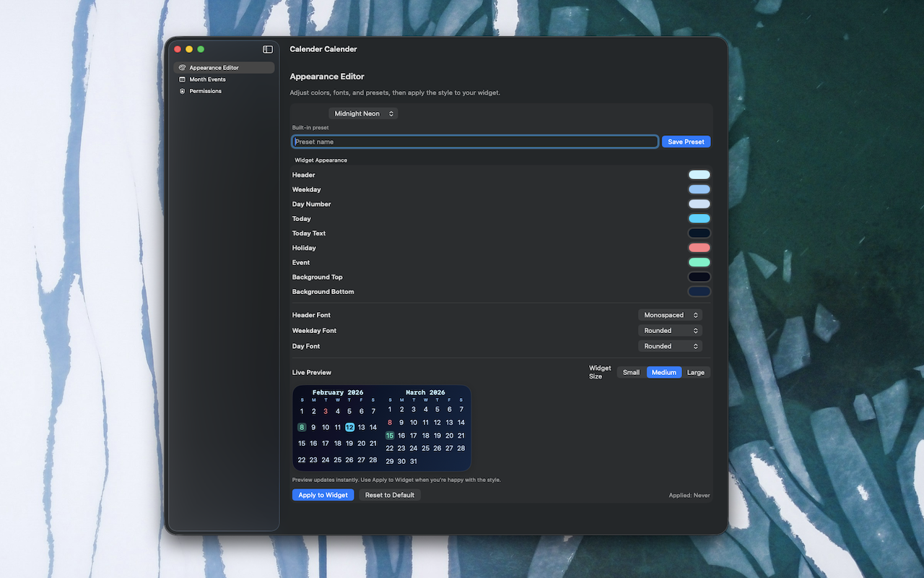This screenshot has height=578, width=924.
Task: Reset the appearance to default
Action: click(389, 494)
